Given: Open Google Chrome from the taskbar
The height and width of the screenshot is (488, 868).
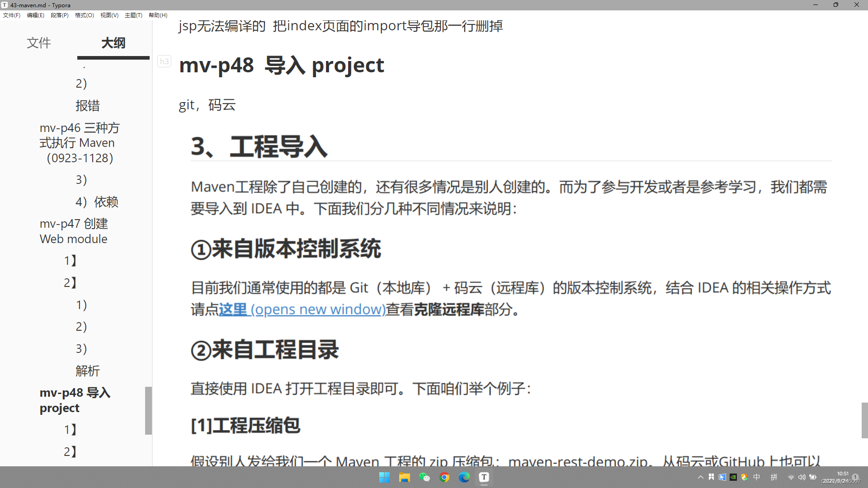Looking at the screenshot, I should (444, 477).
